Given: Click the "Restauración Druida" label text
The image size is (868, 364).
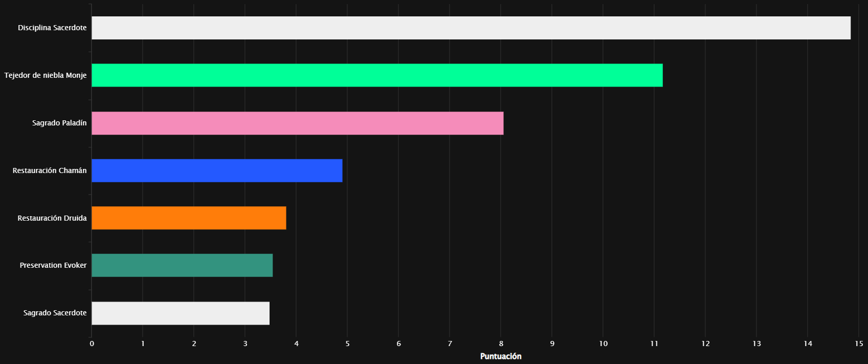Looking at the screenshot, I should point(52,218).
